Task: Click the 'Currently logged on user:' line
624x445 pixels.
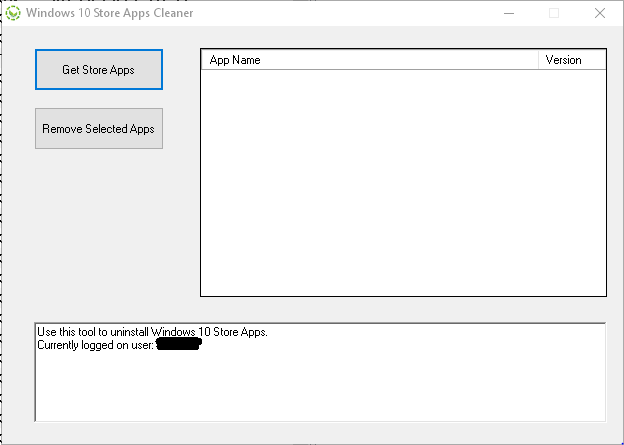Action: pyautogui.click(x=96, y=345)
